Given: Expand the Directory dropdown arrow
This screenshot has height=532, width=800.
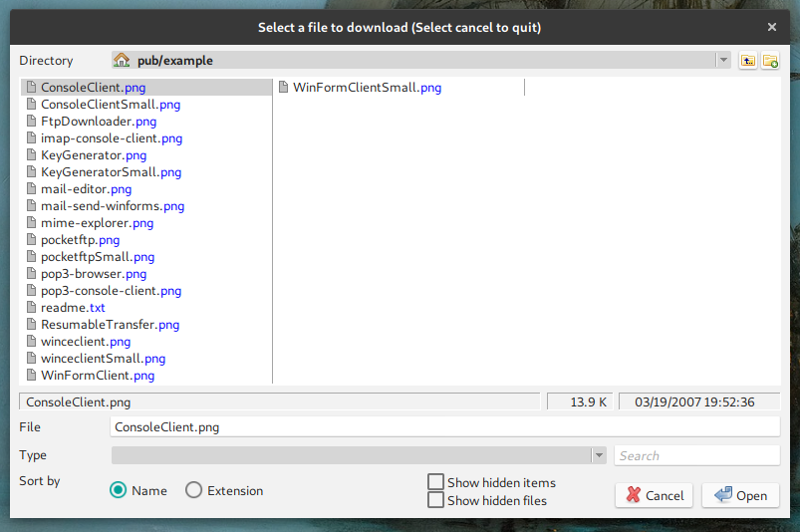Looking at the screenshot, I should coord(723,61).
